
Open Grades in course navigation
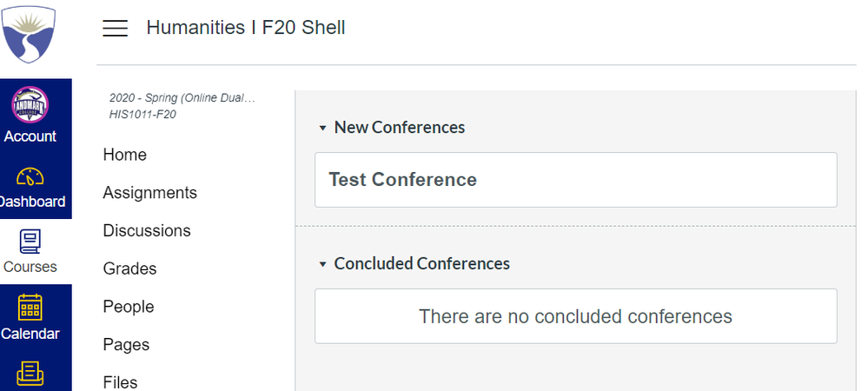coord(129,268)
